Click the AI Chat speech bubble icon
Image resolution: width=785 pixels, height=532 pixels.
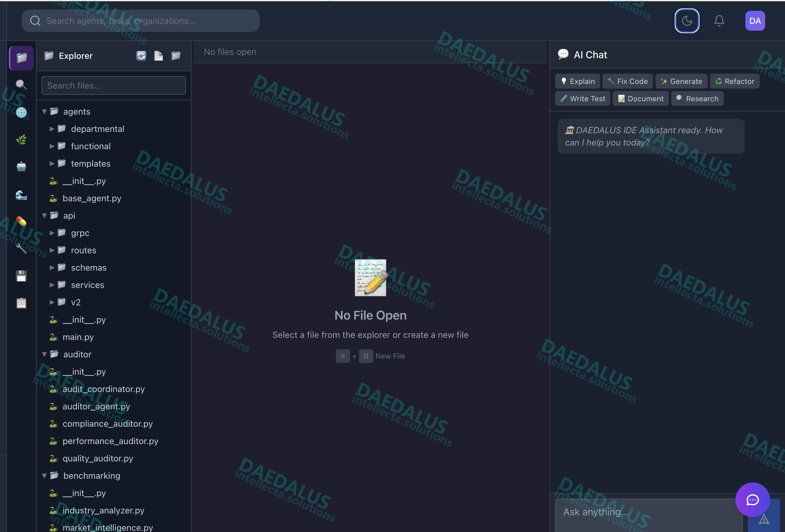click(563, 55)
